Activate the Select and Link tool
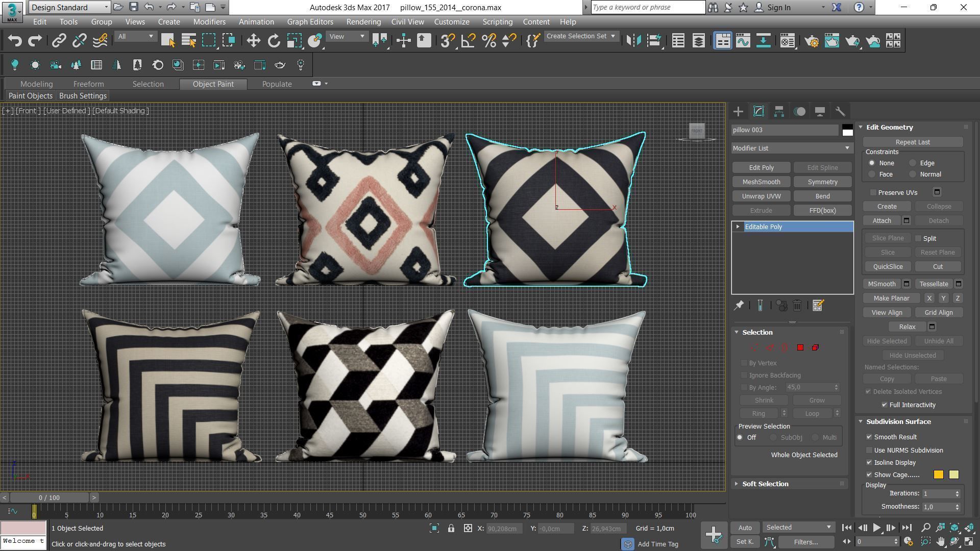The height and width of the screenshot is (551, 980). (x=59, y=41)
